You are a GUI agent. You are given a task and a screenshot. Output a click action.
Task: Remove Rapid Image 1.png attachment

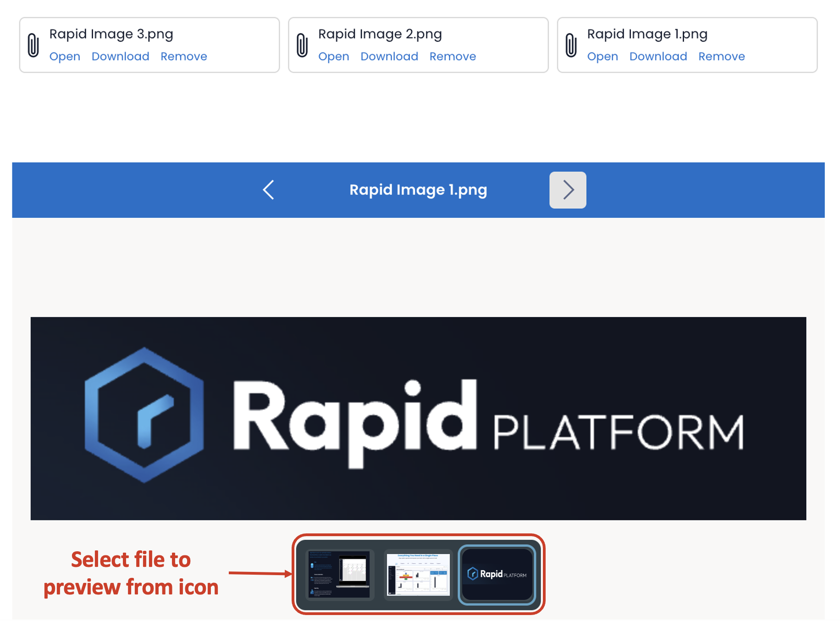point(721,56)
